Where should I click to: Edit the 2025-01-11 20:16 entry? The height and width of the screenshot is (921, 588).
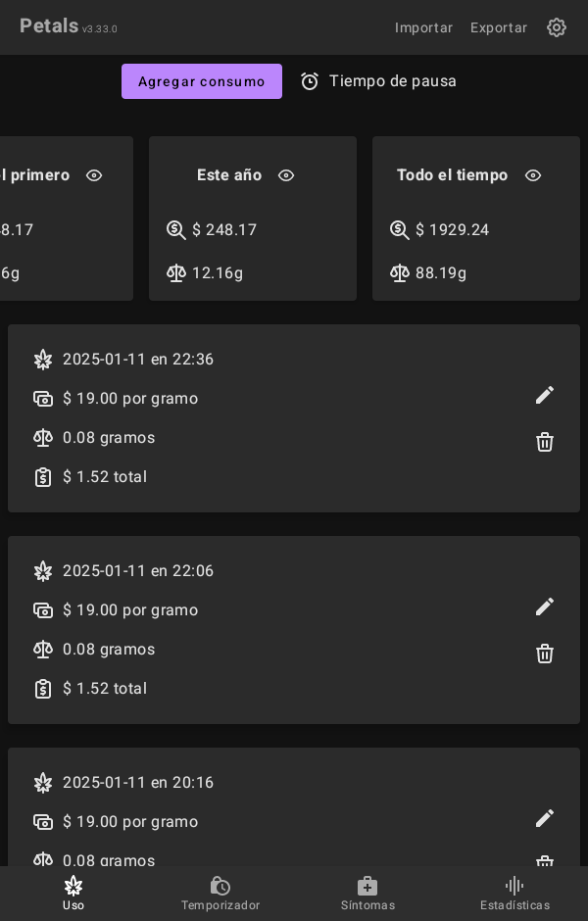545,818
